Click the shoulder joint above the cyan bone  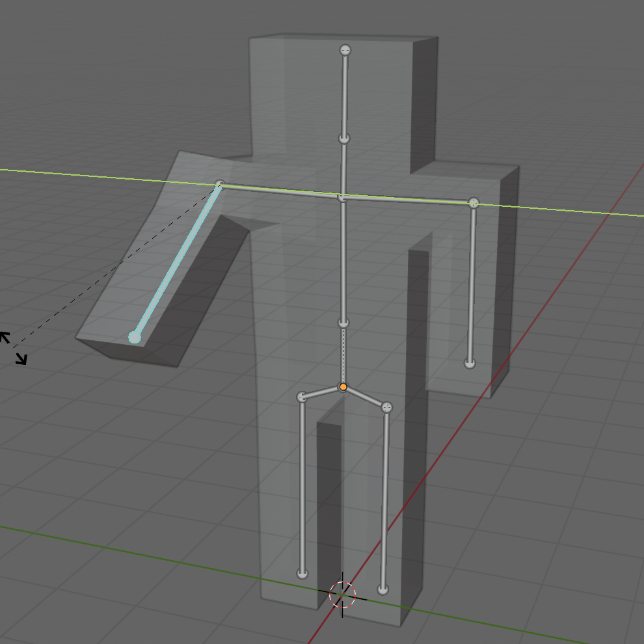(220, 185)
